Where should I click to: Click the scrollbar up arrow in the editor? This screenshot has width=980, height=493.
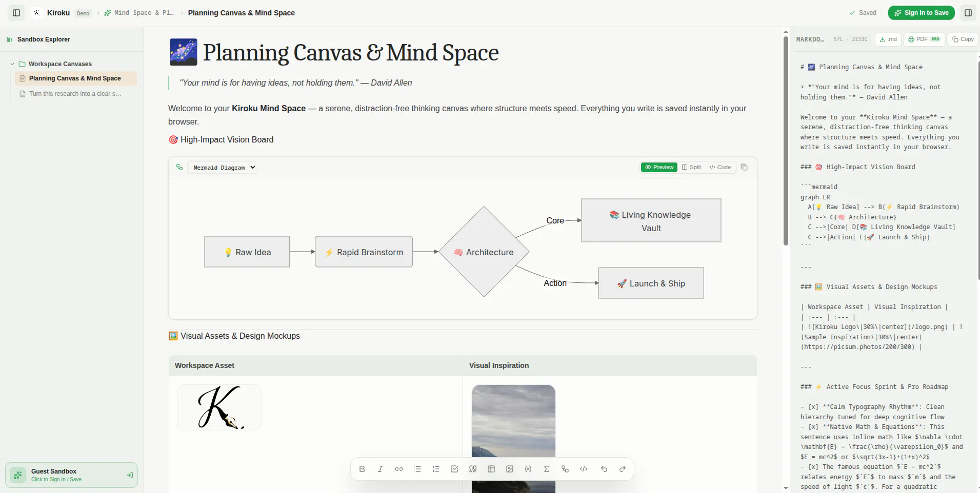pyautogui.click(x=786, y=32)
